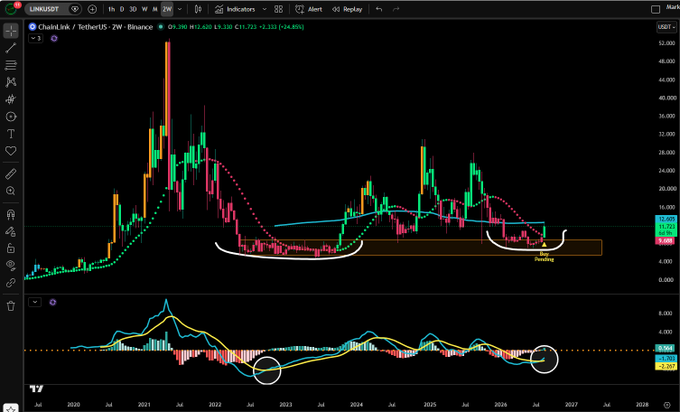680x412 pixels.
Task: Select the text annotation tool
Action: [x=11, y=134]
